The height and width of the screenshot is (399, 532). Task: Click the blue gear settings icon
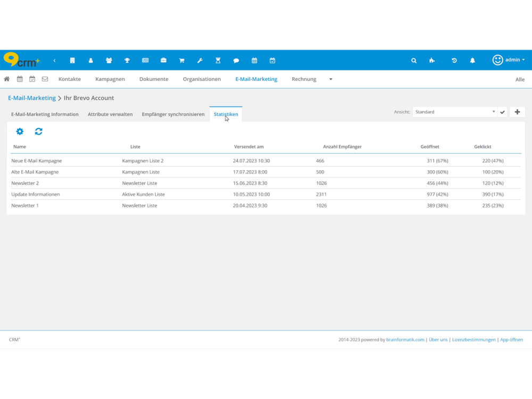tap(20, 131)
